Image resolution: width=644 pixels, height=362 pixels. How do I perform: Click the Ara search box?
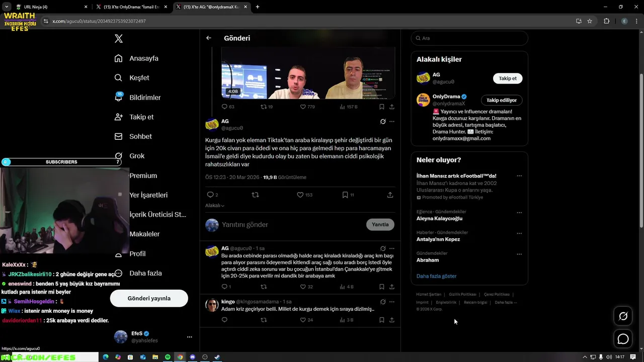click(x=469, y=38)
